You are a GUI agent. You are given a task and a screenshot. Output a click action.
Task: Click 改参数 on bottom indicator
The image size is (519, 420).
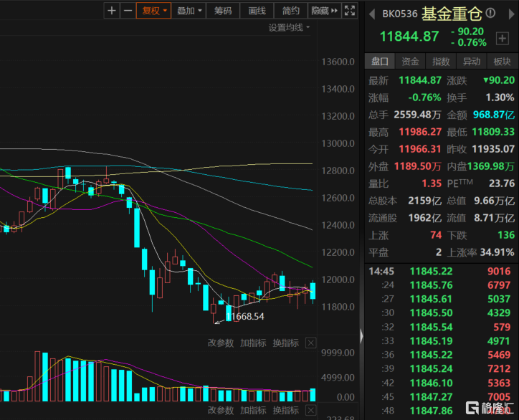coord(221,411)
